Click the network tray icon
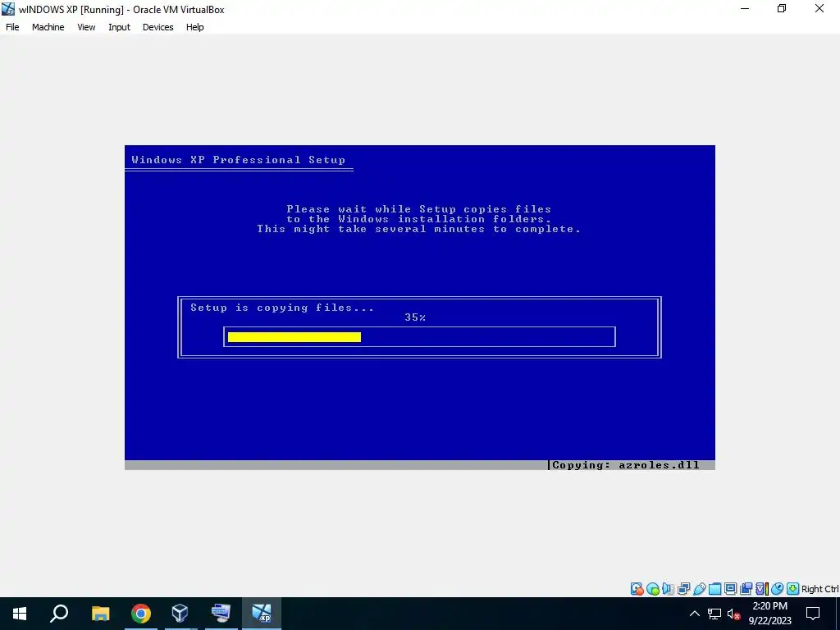Screen dimensions: 840x630 [714, 614]
